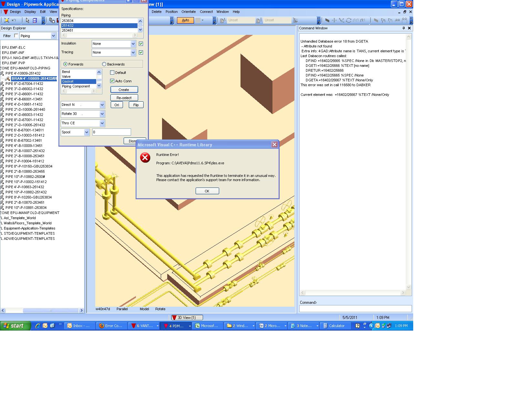This screenshot has height=399, width=532.
Task: Click the Command> input field
Action: (x=355, y=309)
